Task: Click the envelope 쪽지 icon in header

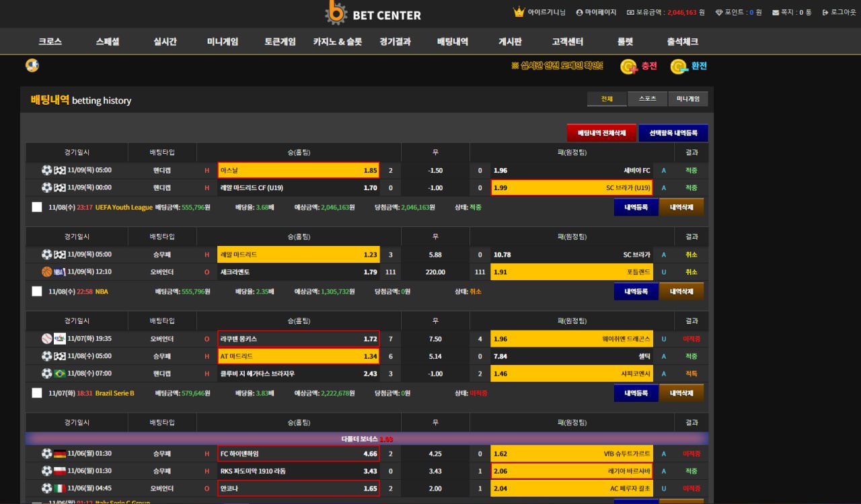Action: (776, 13)
